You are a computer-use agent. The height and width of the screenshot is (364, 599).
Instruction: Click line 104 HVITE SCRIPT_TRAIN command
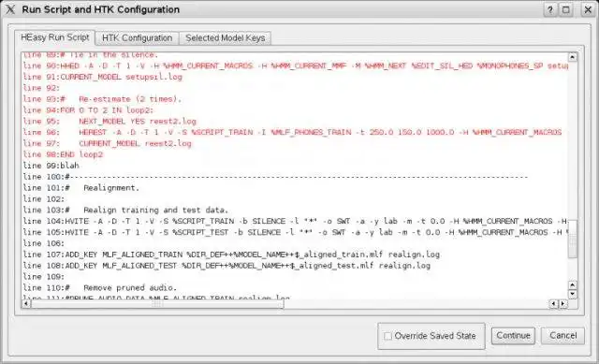295,221
